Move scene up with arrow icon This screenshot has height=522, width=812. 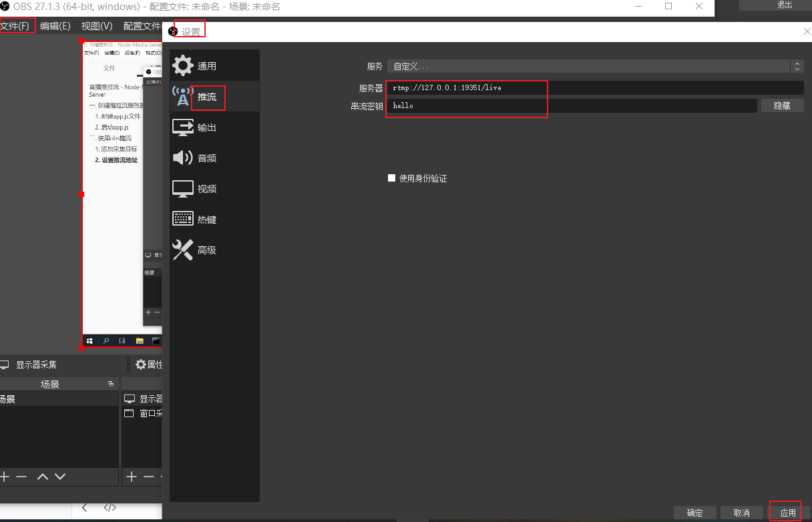click(x=43, y=477)
